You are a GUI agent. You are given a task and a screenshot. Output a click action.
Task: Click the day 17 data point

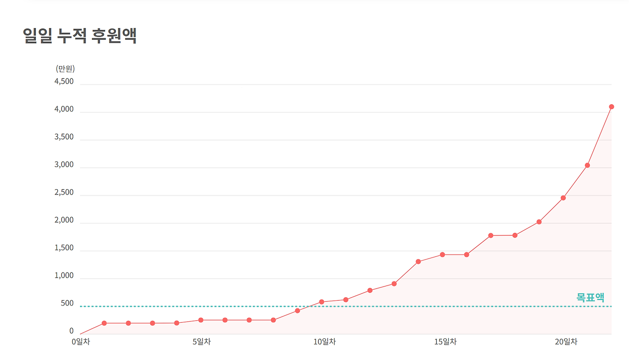[x=490, y=235]
